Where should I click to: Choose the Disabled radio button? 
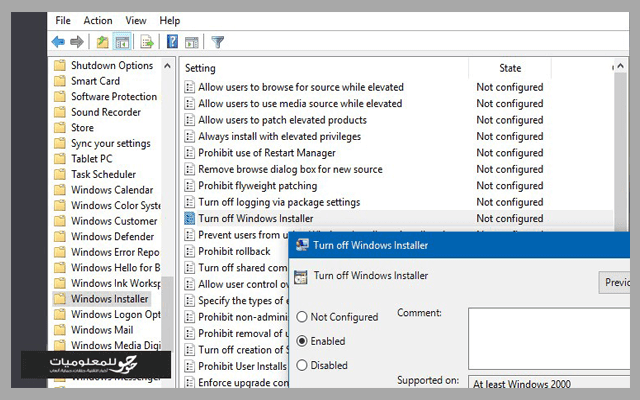(303, 365)
